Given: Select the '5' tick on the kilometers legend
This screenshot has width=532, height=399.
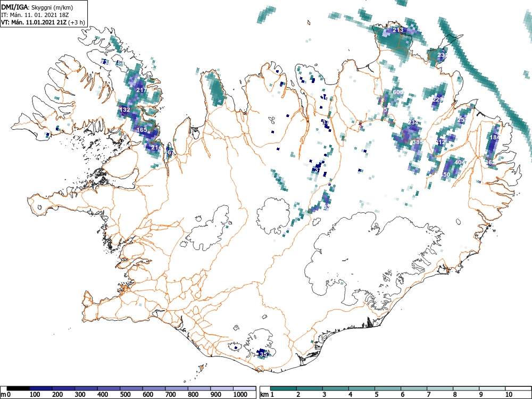Looking at the screenshot, I should (x=377, y=394).
